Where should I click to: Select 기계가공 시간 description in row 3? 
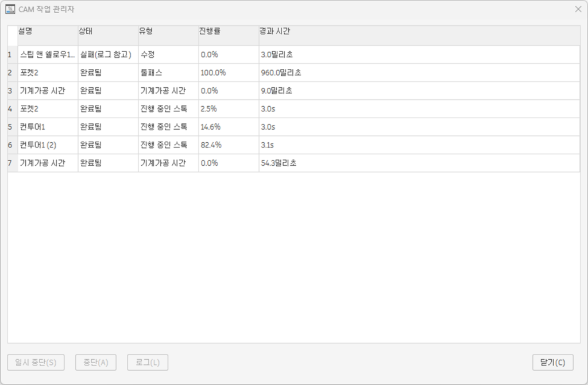click(x=48, y=91)
